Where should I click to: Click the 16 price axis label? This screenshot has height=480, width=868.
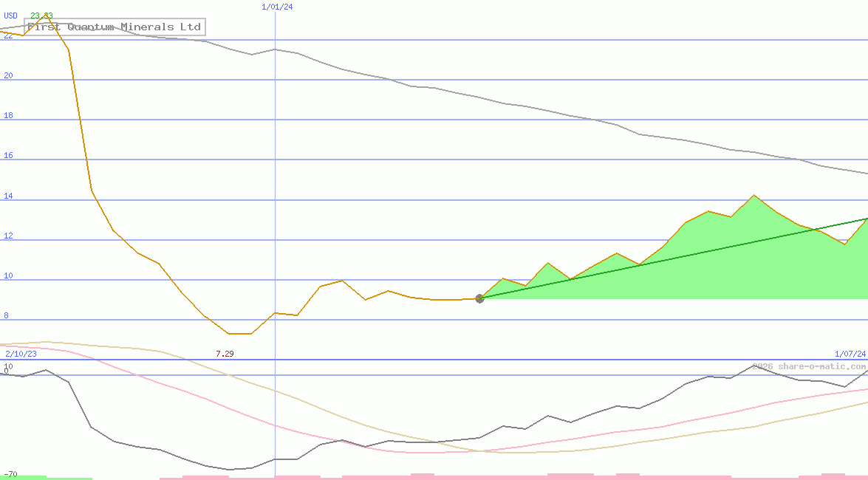[8, 155]
